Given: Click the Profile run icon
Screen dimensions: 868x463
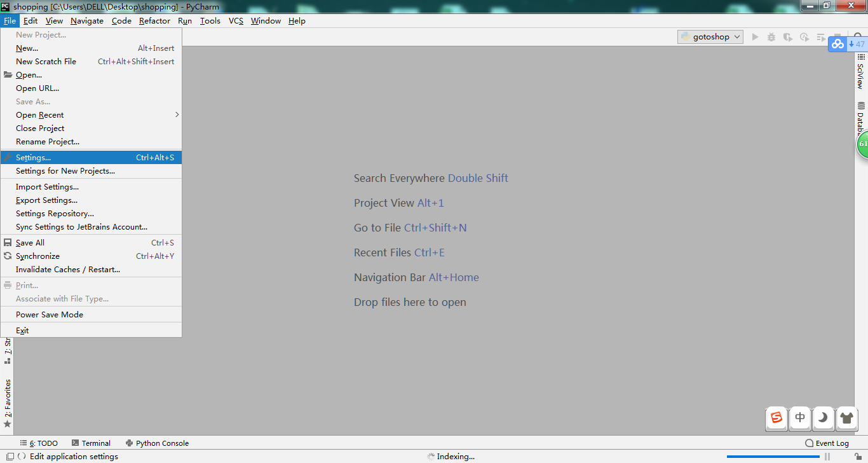Looking at the screenshot, I should (804, 37).
